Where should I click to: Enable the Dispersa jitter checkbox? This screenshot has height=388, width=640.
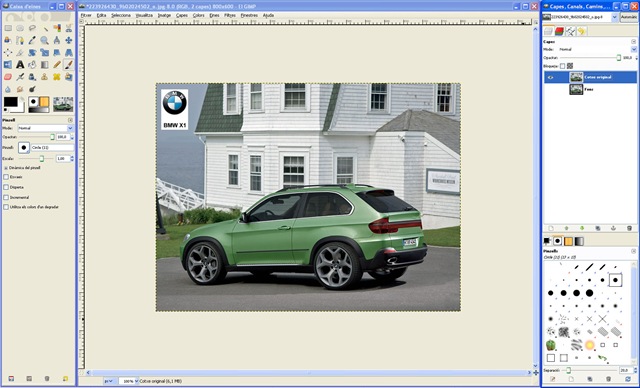point(6,187)
